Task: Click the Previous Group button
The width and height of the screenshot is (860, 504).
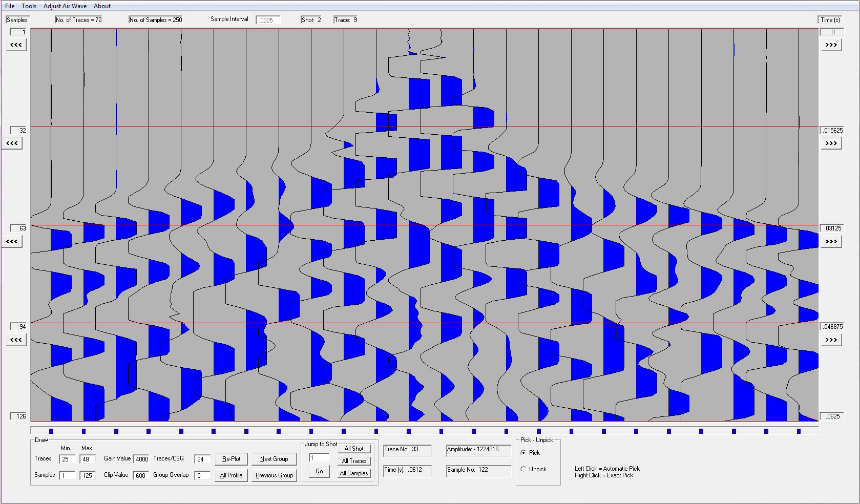Action: click(x=274, y=475)
